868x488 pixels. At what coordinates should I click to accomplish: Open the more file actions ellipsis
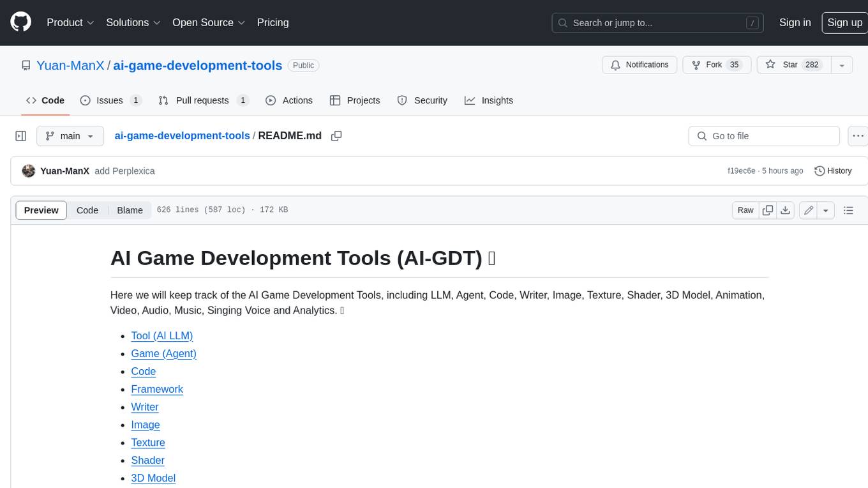tap(858, 136)
